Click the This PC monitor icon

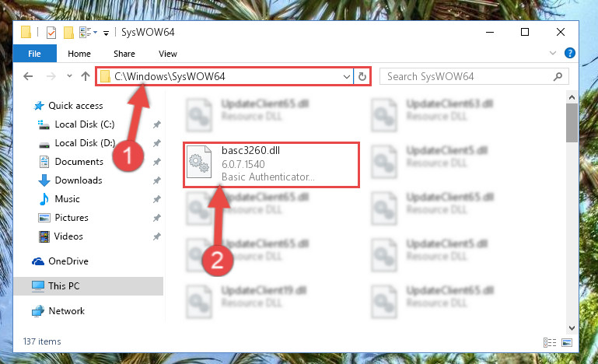tap(38, 286)
